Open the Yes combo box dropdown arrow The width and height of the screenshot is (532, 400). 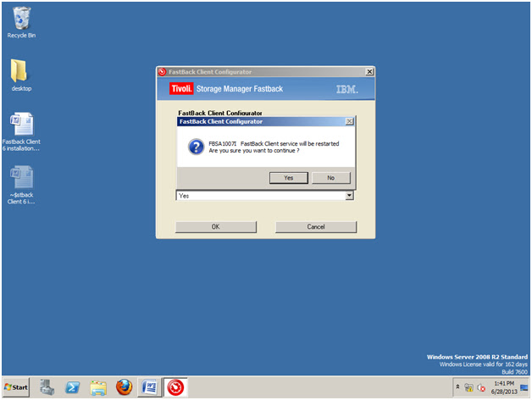[x=349, y=196]
